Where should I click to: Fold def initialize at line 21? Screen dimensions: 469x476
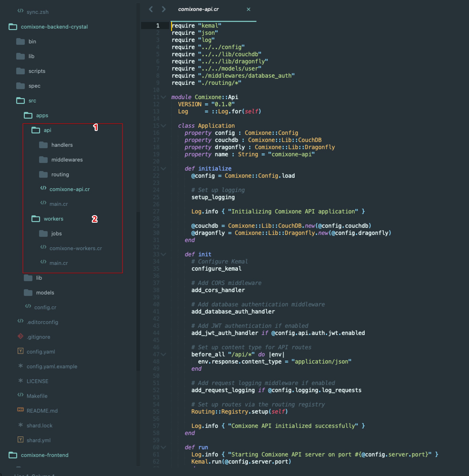click(163, 169)
